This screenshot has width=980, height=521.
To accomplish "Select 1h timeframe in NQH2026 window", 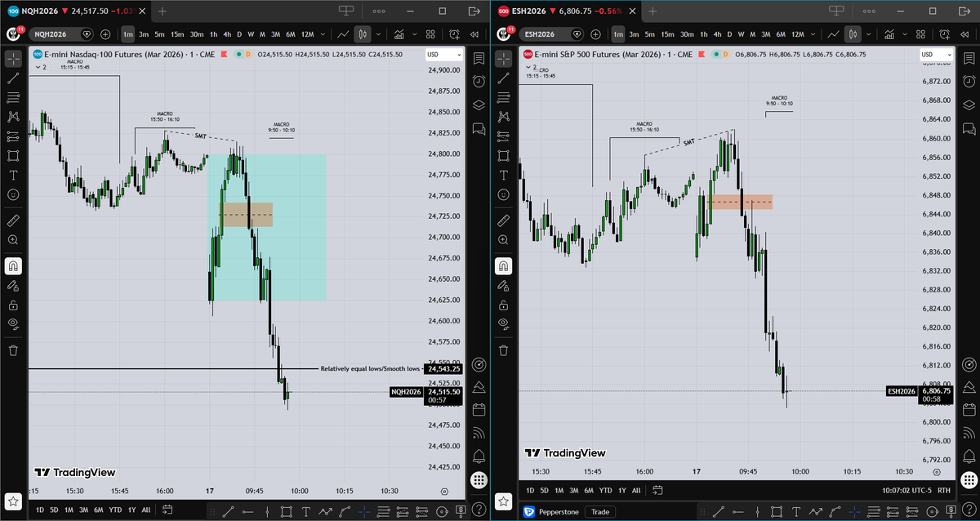I will (x=213, y=34).
